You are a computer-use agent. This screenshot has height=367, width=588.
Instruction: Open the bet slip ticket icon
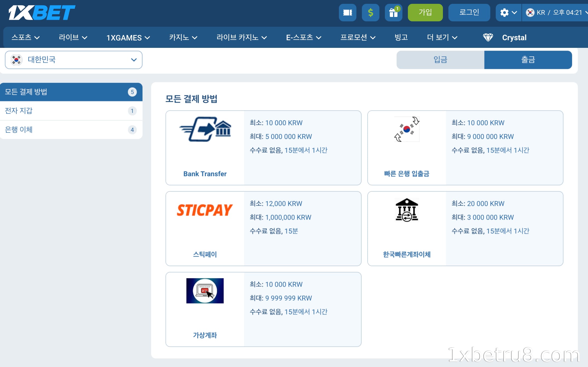pyautogui.click(x=348, y=13)
